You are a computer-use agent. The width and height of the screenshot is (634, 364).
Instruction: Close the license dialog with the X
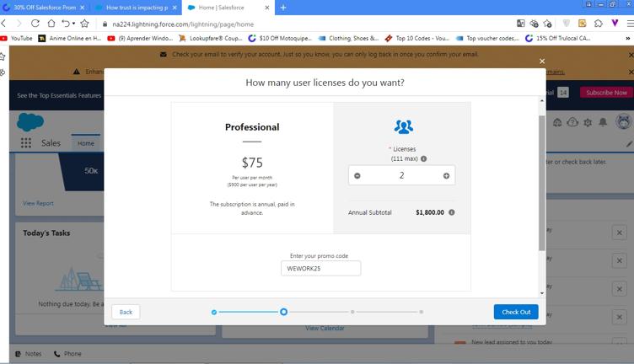(x=542, y=61)
